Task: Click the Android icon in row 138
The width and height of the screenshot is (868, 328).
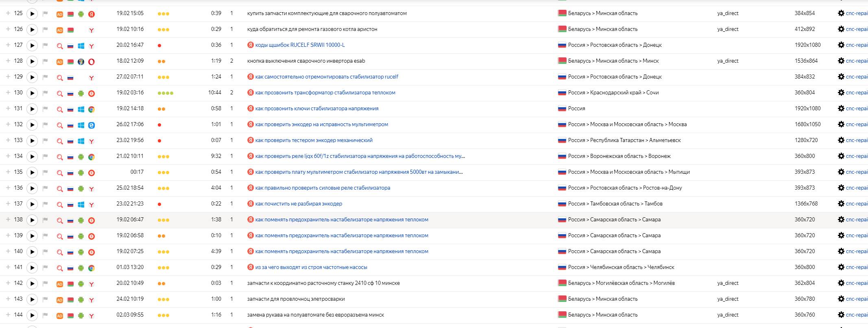Action: point(81,220)
